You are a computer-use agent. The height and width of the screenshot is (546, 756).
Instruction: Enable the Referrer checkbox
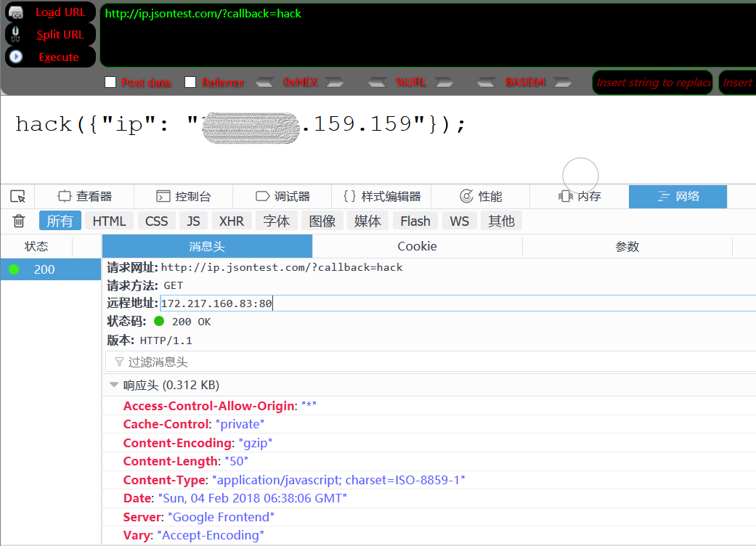(x=190, y=83)
